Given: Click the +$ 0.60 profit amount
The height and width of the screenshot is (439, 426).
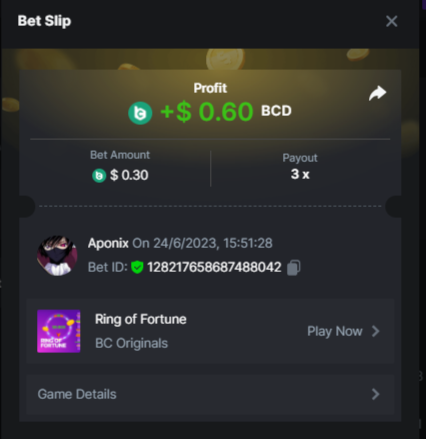Looking at the screenshot, I should pos(207,112).
